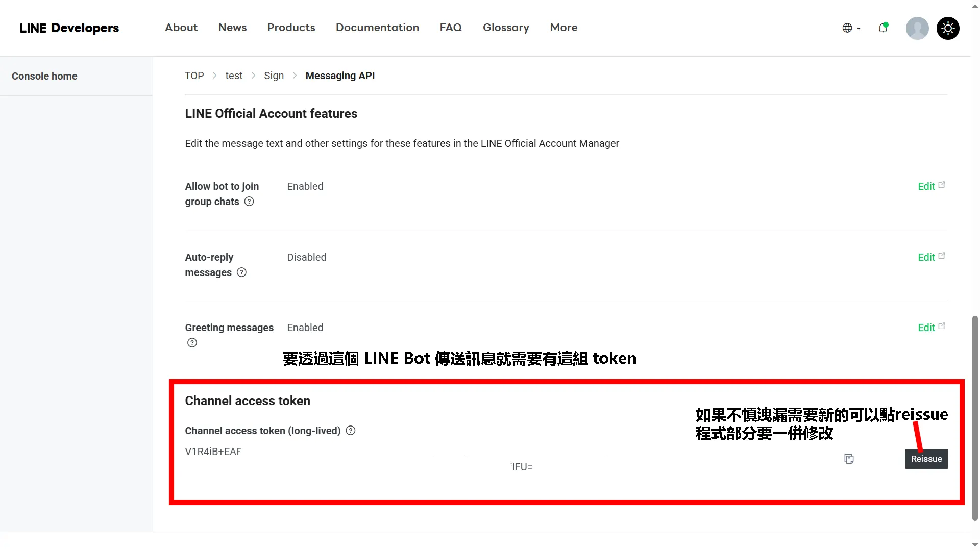Click the LINE Developers logo
Screen dimensions: 980x551
[x=69, y=28]
